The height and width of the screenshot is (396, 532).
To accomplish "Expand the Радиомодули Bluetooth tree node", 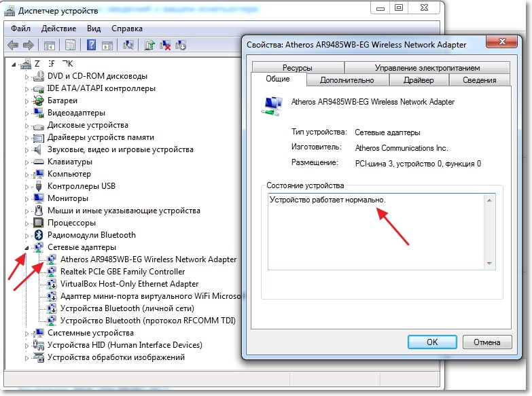I will point(27,235).
